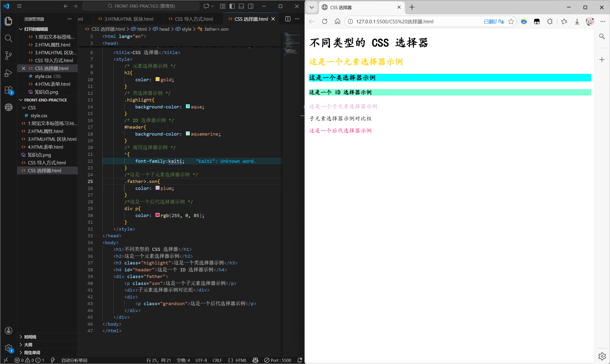Open the Search view in activity bar
This screenshot has width=610, height=364.
click(8, 38)
